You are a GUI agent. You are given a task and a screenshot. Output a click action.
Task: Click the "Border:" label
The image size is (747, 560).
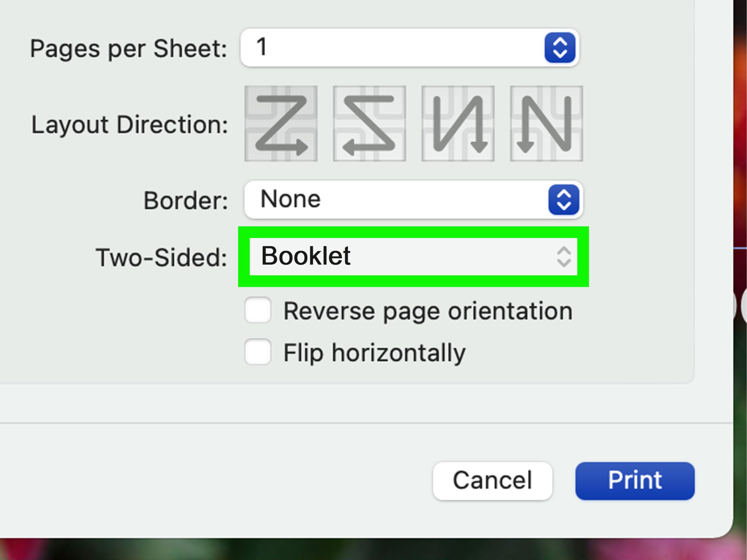[x=186, y=200]
